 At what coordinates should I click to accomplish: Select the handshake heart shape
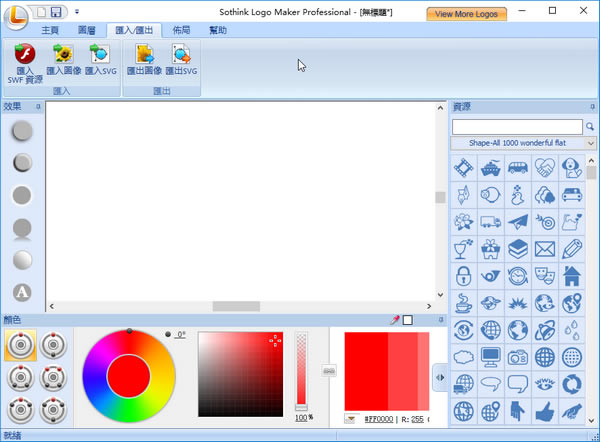click(x=545, y=168)
